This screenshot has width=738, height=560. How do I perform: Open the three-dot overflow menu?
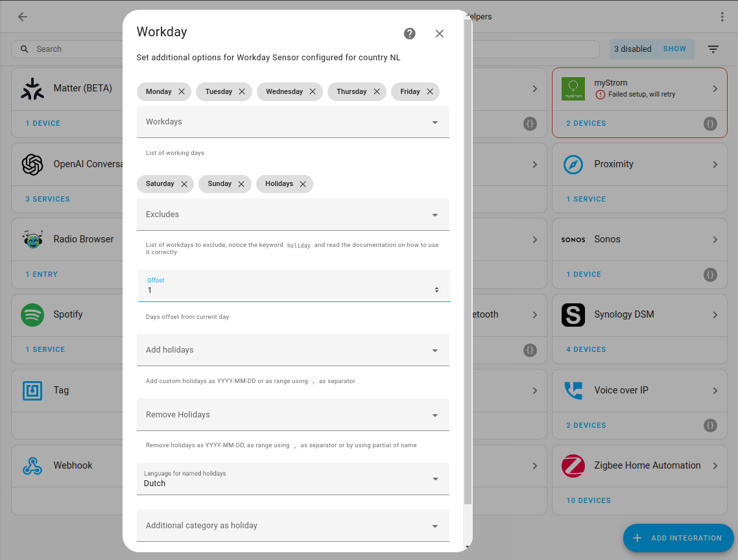tap(722, 16)
